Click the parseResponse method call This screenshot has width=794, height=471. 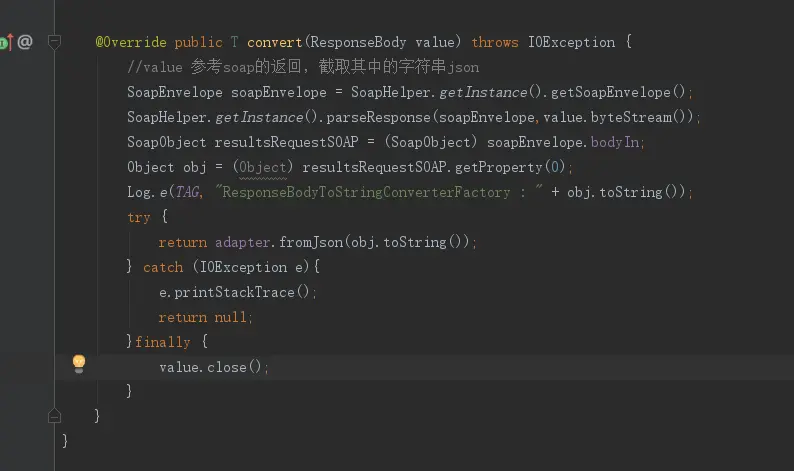[x=378, y=117]
